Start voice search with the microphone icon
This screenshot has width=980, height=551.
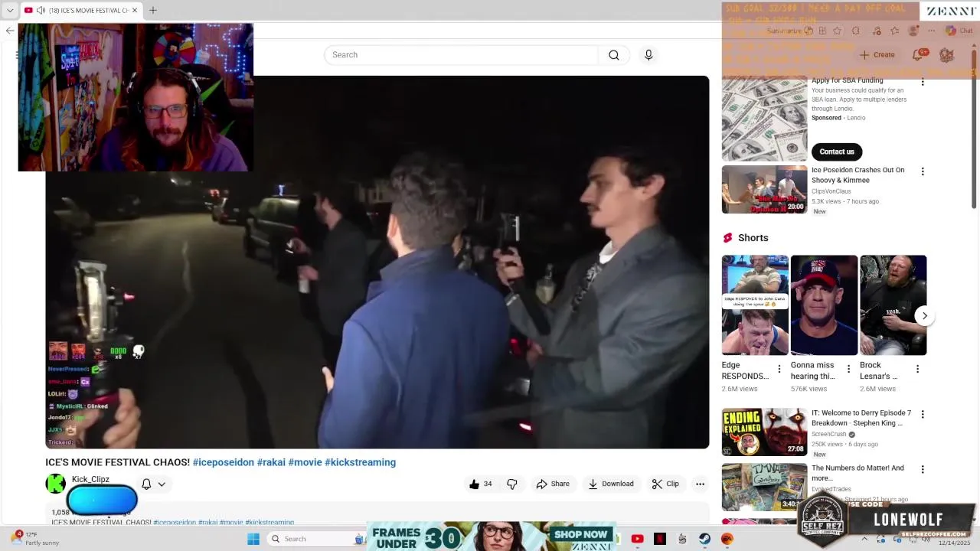[x=648, y=55]
